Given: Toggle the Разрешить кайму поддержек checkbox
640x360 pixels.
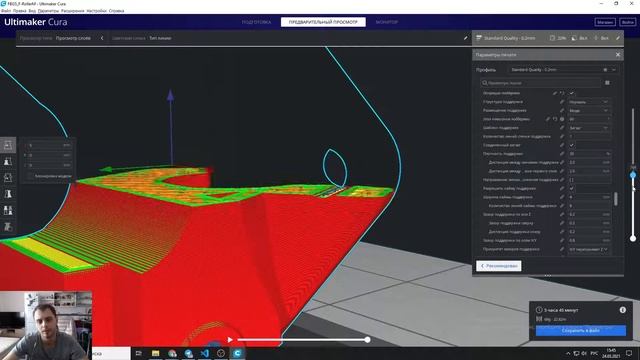Looking at the screenshot, I should point(571,189).
